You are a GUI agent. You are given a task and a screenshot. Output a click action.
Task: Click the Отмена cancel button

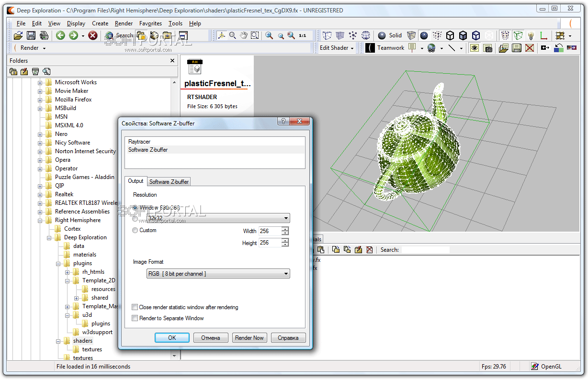pyautogui.click(x=211, y=338)
